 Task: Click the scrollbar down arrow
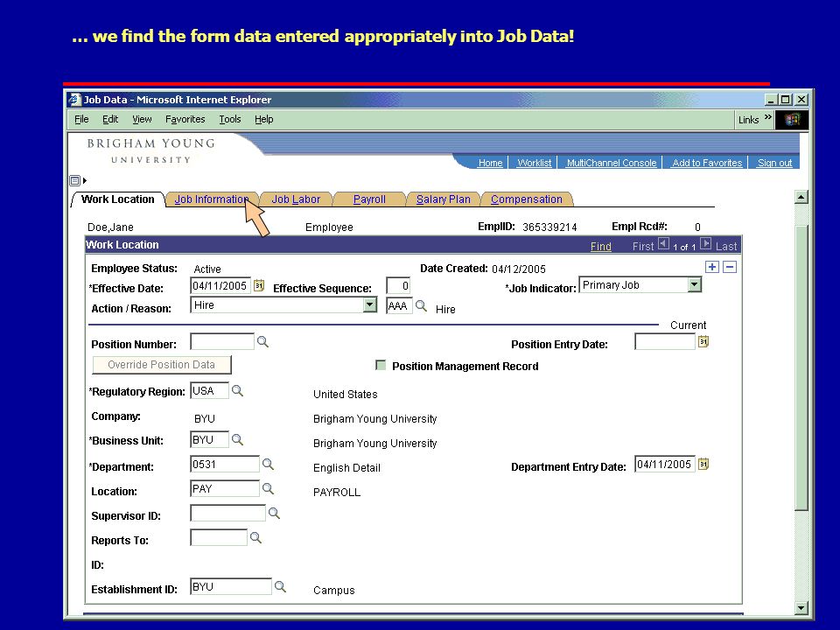pos(801,607)
